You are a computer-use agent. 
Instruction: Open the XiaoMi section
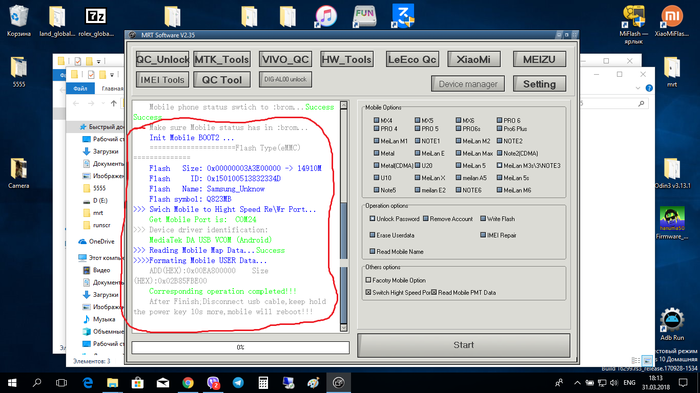pos(474,59)
